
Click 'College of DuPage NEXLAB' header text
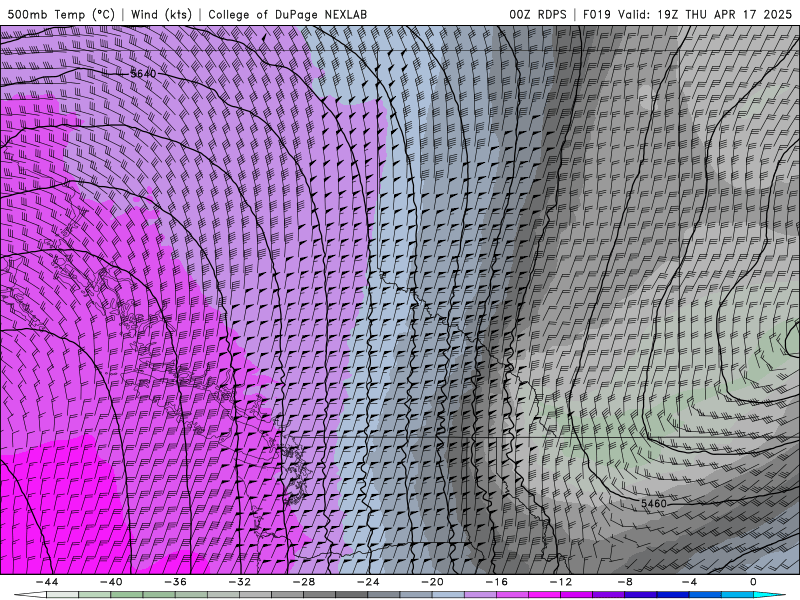click(287, 14)
